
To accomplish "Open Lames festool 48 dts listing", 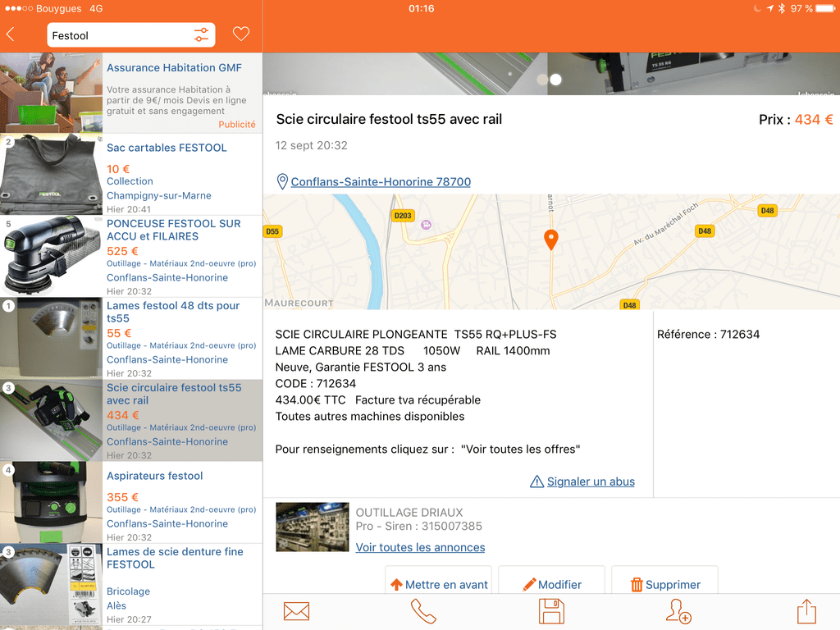I will click(131, 339).
